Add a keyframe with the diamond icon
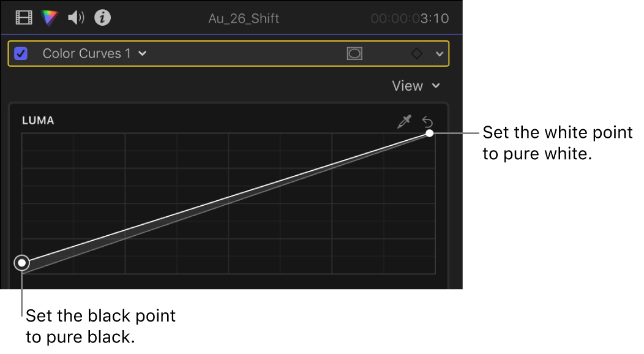This screenshot has height=354, width=644. click(416, 53)
